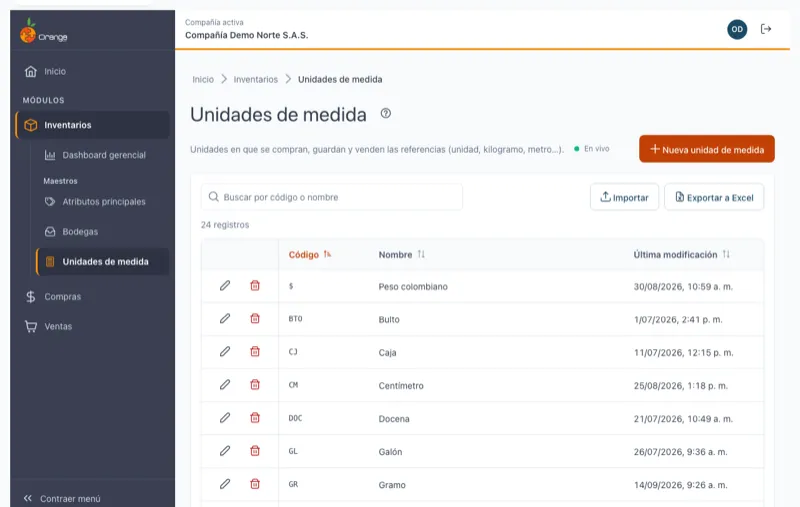Open the help icon beside Unidades de medida

click(386, 114)
